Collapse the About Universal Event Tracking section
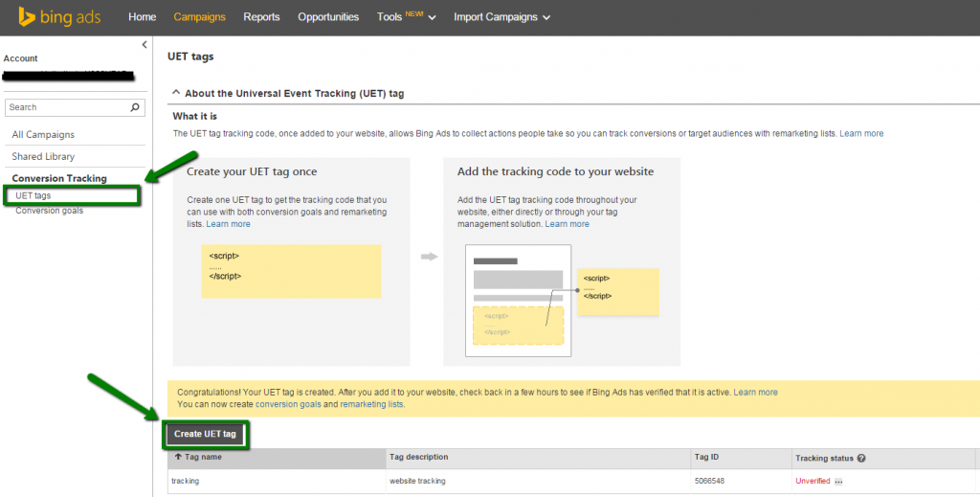980x497 pixels. coord(176,93)
